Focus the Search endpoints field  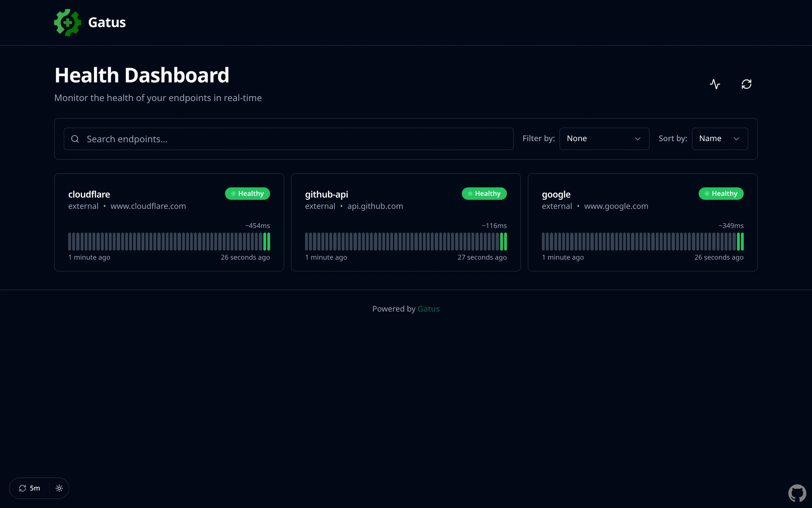(x=288, y=139)
